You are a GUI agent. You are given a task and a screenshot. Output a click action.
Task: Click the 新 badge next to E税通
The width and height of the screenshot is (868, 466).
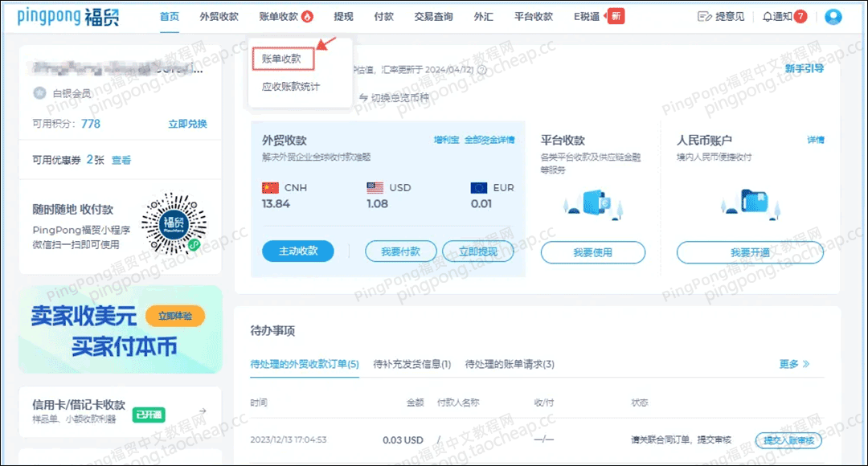click(616, 16)
